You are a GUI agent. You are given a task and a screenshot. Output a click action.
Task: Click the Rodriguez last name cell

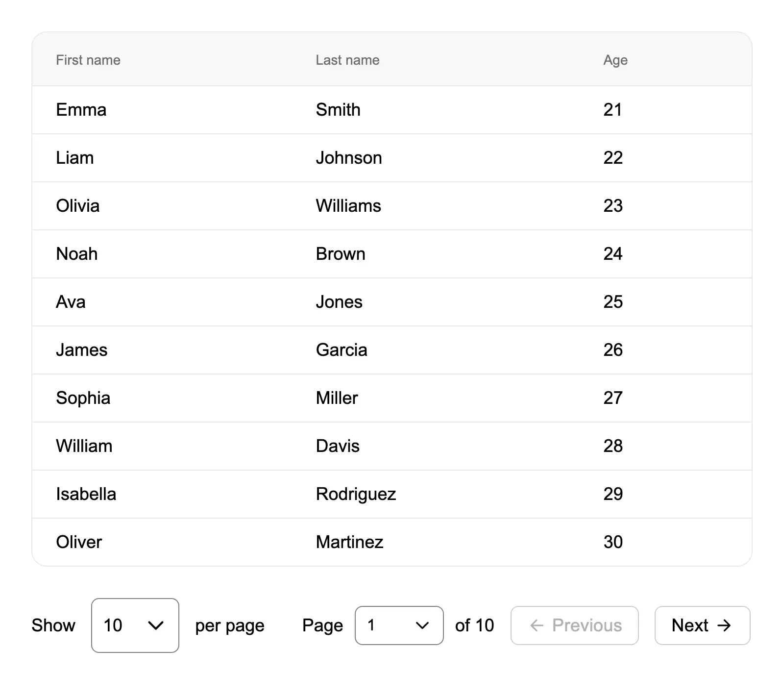tap(356, 494)
